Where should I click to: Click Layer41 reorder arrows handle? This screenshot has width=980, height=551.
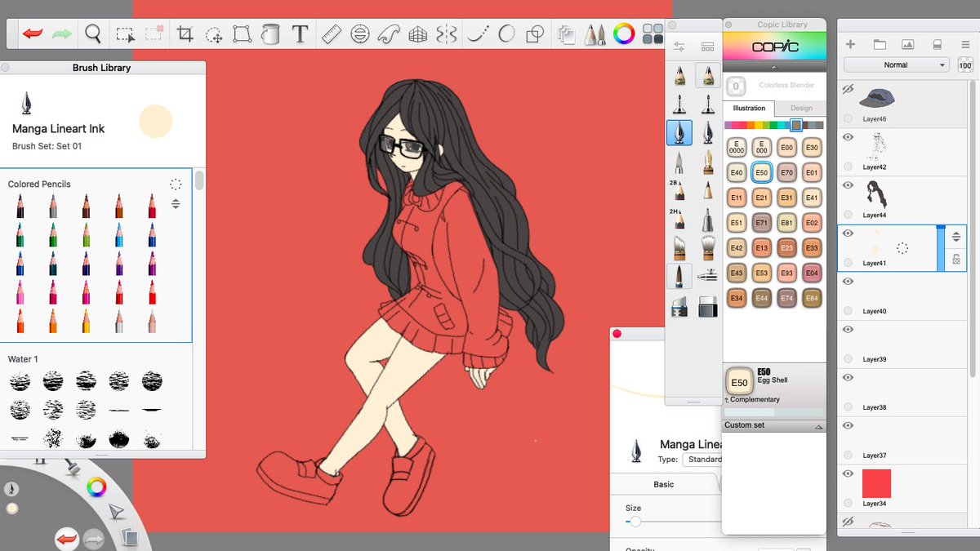(x=956, y=238)
